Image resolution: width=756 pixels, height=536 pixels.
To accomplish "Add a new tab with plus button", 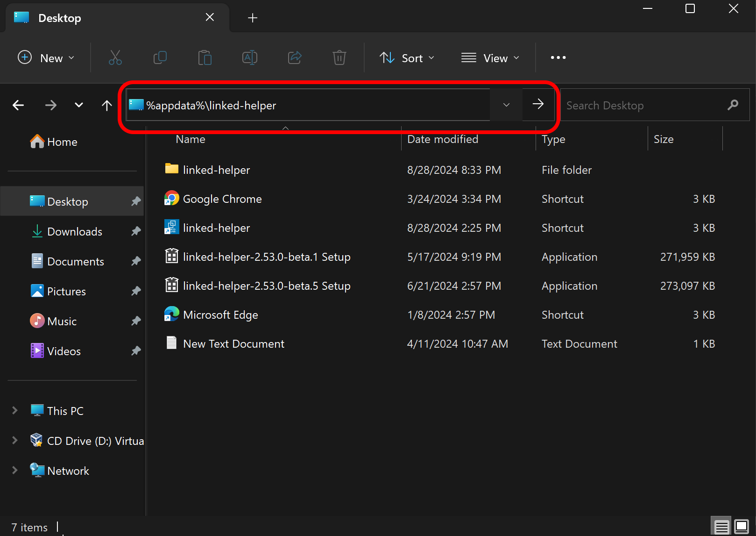I will [253, 18].
